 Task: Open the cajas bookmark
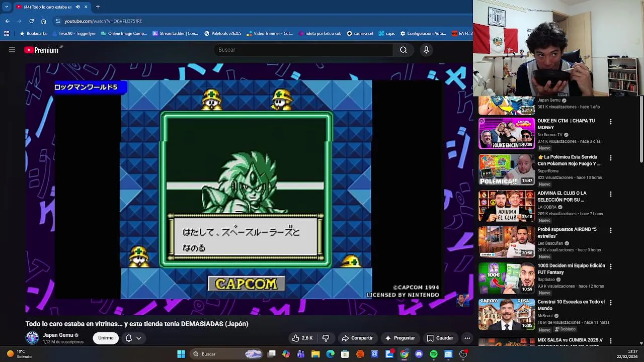pos(386,34)
